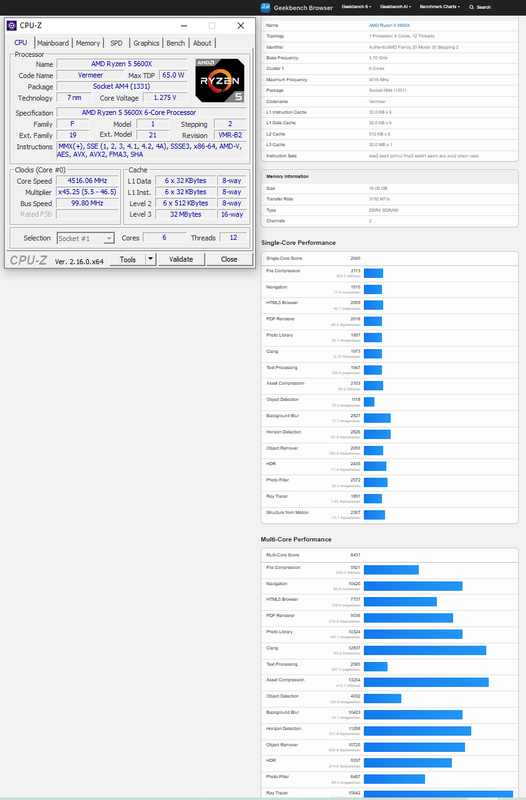Click the Level 3 cache 32 MBytes value
526x800 pixels.
pos(185,214)
